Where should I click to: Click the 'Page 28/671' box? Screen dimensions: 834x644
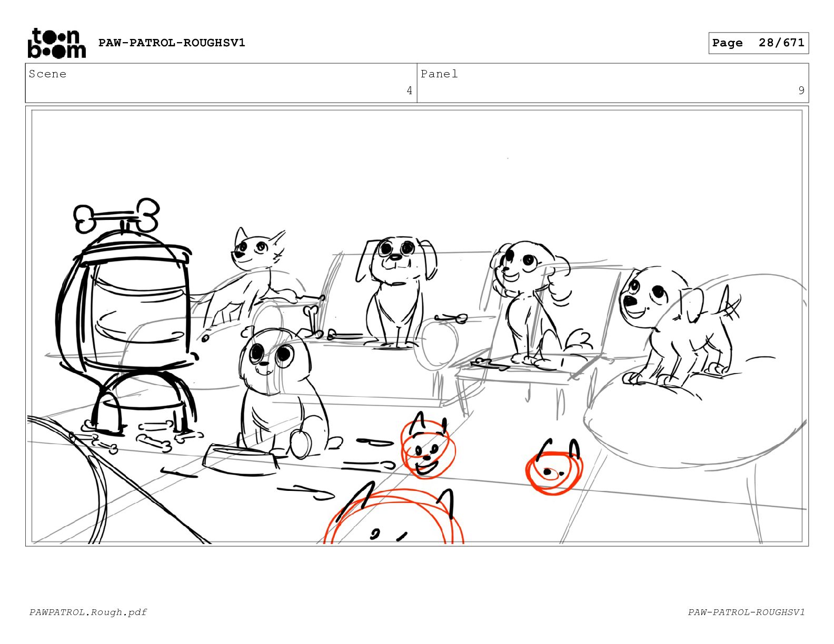pyautogui.click(x=758, y=43)
